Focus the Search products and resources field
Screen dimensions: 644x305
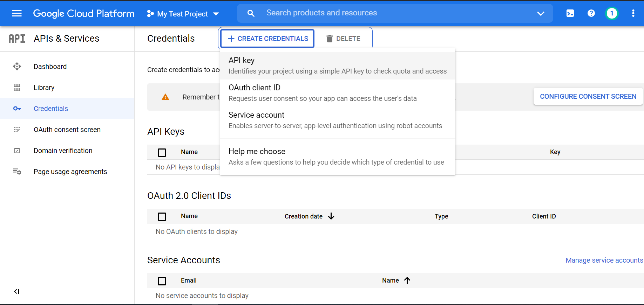click(x=395, y=13)
